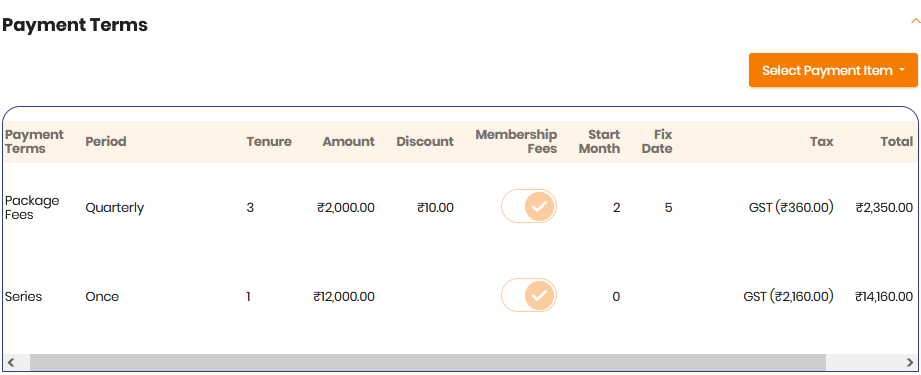Click the left scroll arrow of table

point(11,362)
